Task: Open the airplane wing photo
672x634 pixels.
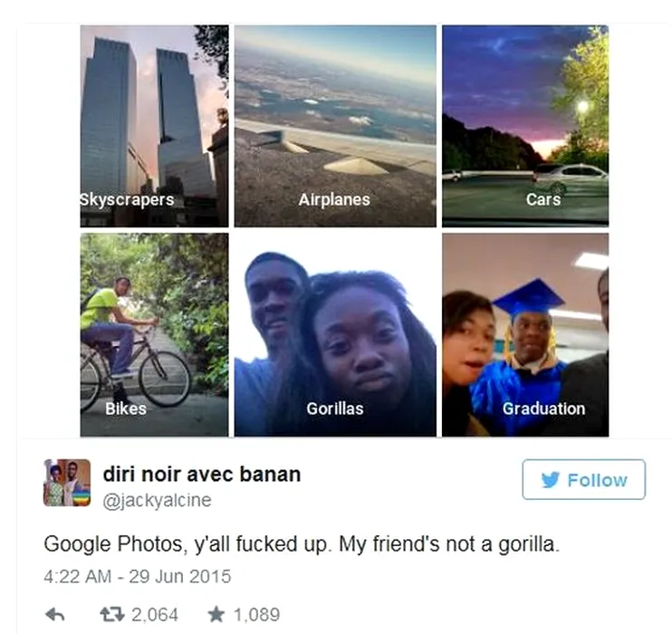Action: coord(335,126)
